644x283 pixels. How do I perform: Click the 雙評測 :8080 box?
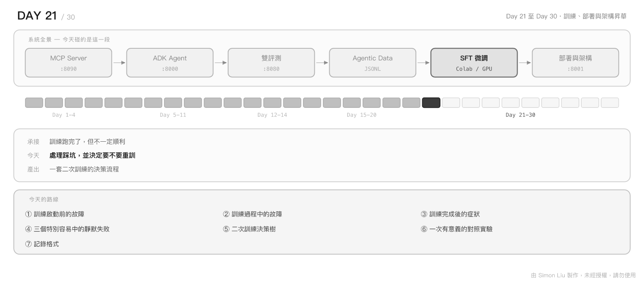click(271, 63)
